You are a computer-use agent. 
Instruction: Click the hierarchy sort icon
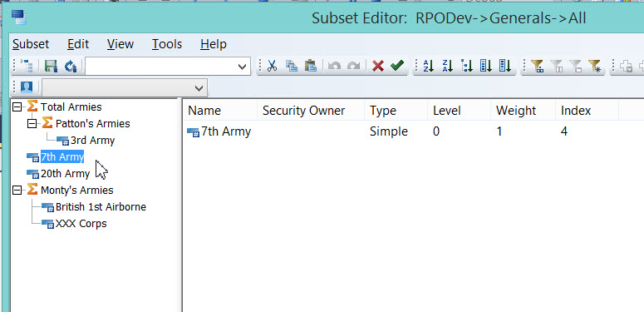pos(467,66)
